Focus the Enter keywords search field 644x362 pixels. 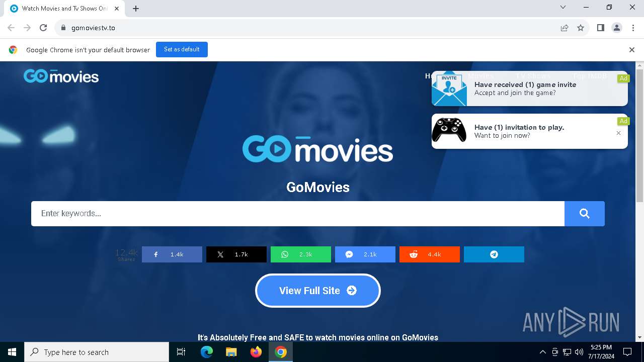click(298, 214)
